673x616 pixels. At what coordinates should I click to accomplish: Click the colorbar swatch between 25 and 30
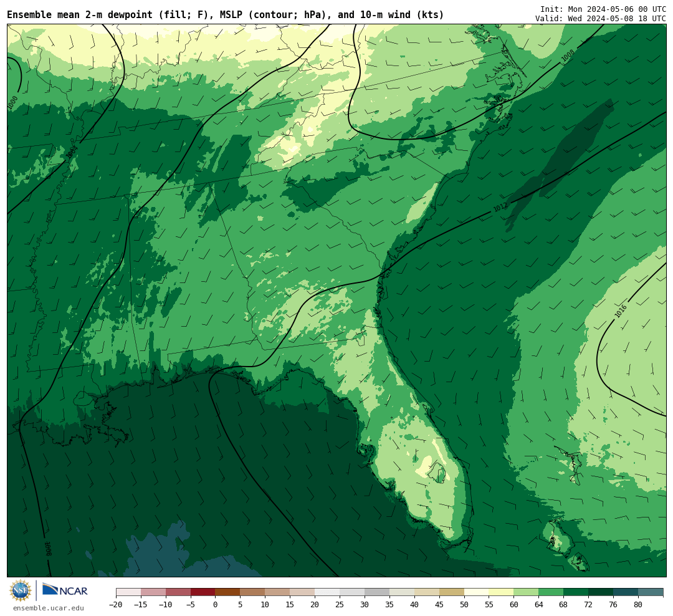(352, 592)
